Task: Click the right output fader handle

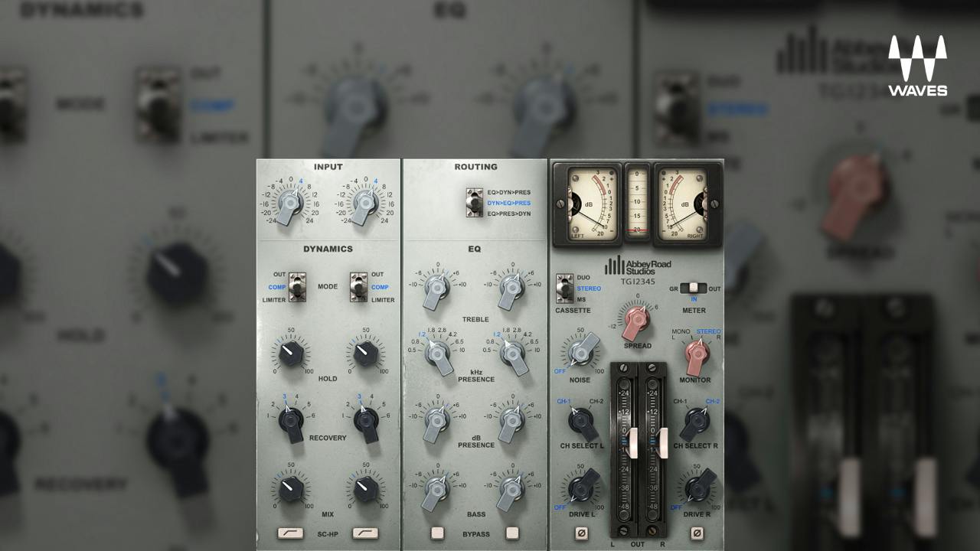Action: click(663, 443)
